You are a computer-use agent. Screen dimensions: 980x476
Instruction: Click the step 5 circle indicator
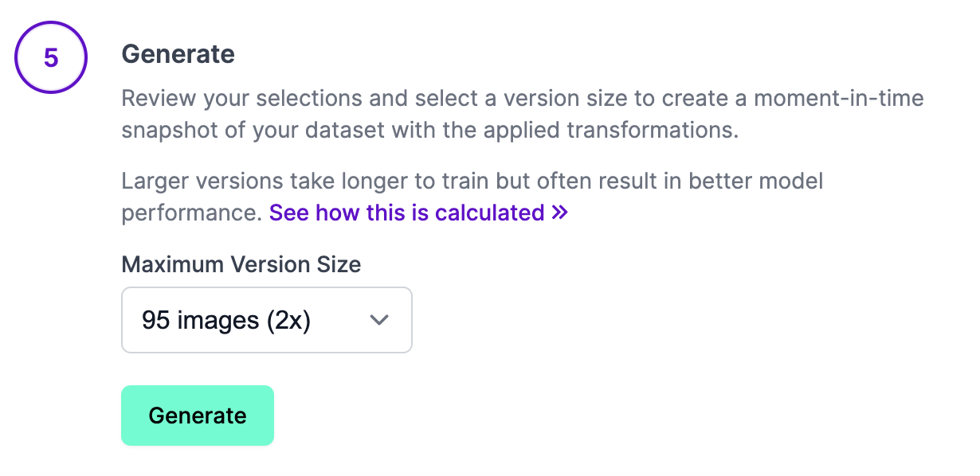point(50,57)
